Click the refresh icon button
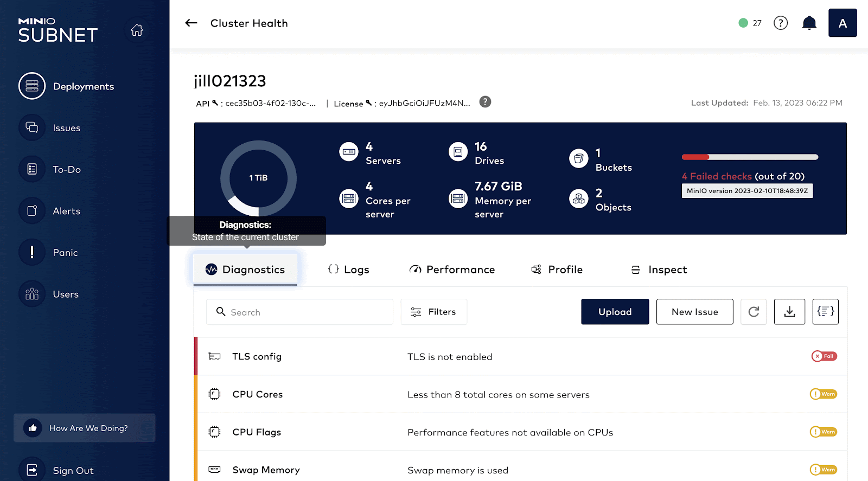868x481 pixels. coord(754,312)
